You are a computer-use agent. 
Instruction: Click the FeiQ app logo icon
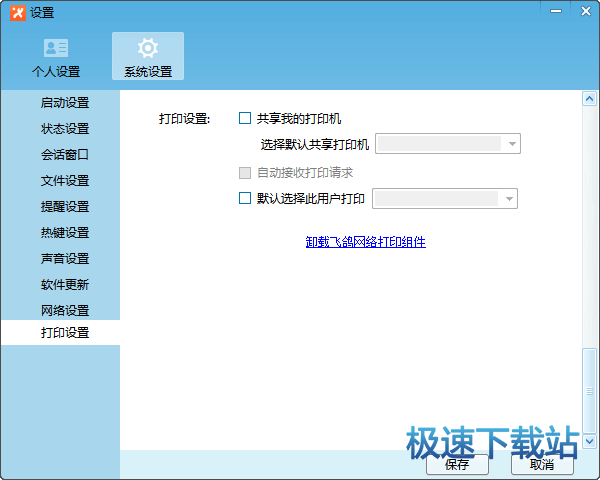(x=18, y=13)
